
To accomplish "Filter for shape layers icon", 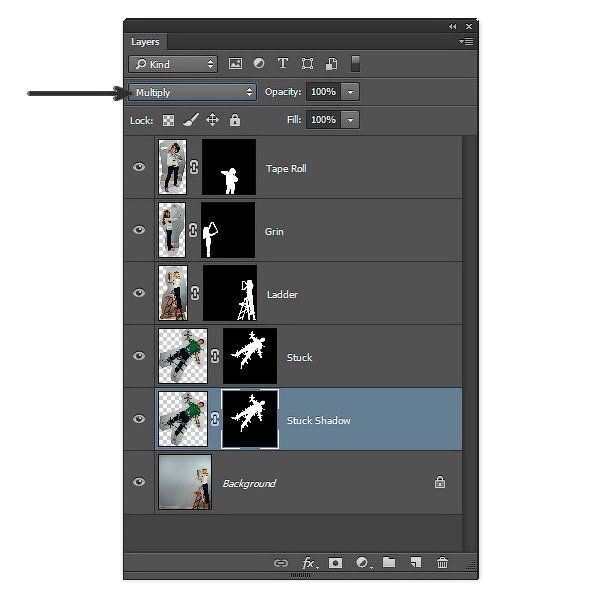I will click(x=307, y=64).
